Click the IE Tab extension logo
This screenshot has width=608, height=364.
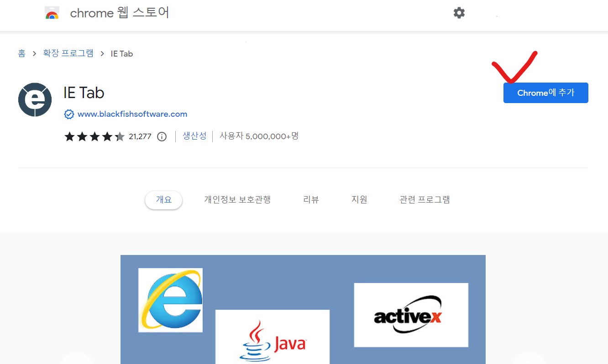coord(35,99)
